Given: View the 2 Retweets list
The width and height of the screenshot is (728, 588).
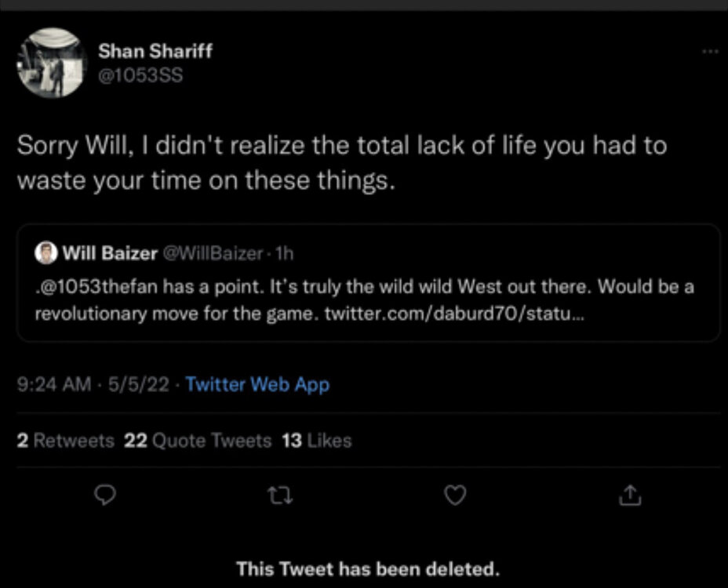Looking at the screenshot, I should tap(65, 441).
